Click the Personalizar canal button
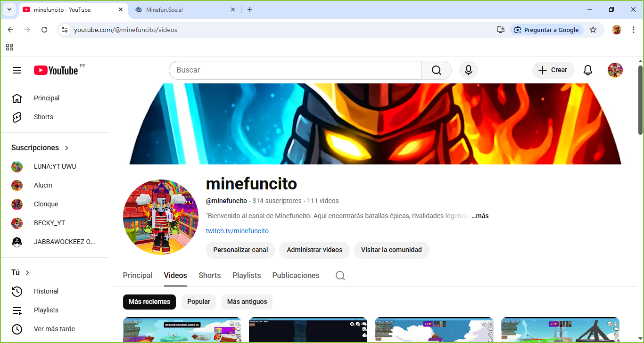The height and width of the screenshot is (343, 644). tap(240, 250)
